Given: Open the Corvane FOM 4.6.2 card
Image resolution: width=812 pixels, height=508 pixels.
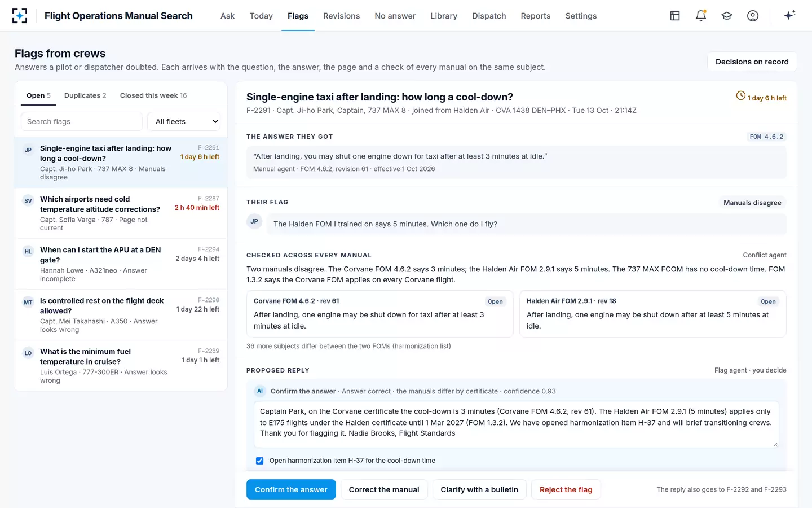Looking at the screenshot, I should point(380,314).
